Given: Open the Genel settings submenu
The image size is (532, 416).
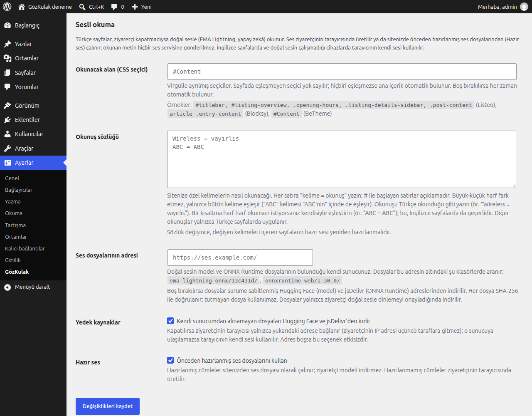Looking at the screenshot, I should click(x=12, y=178).
